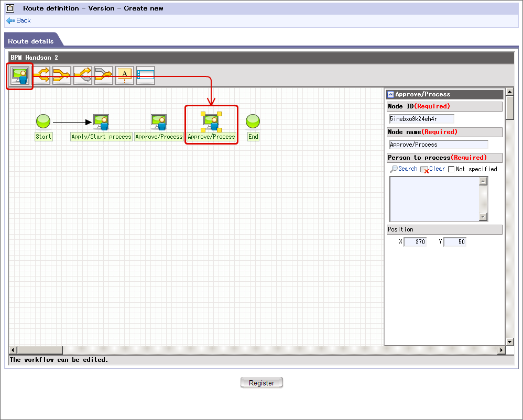Select the parallel split (two yellow arrows) tool

pos(42,75)
